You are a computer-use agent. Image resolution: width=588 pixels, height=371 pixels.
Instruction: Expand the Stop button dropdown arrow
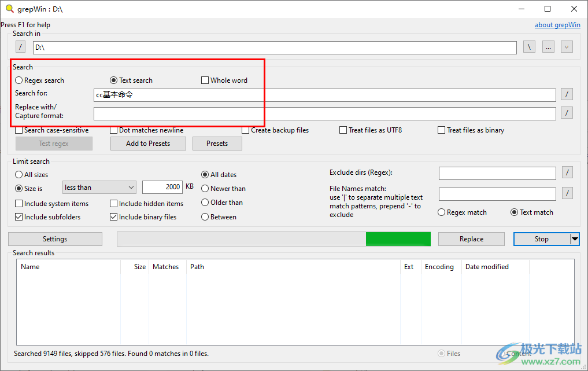point(575,239)
